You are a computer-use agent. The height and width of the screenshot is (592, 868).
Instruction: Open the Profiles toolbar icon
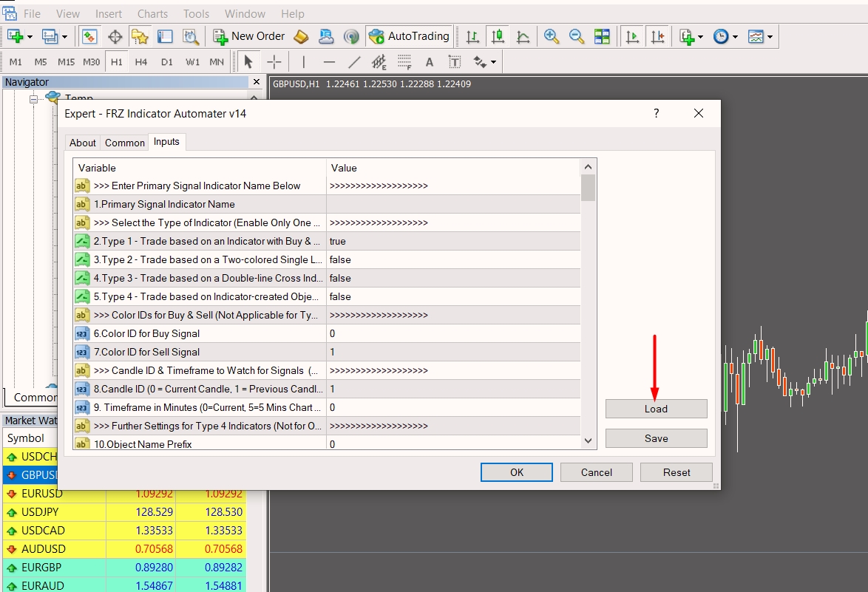50,36
